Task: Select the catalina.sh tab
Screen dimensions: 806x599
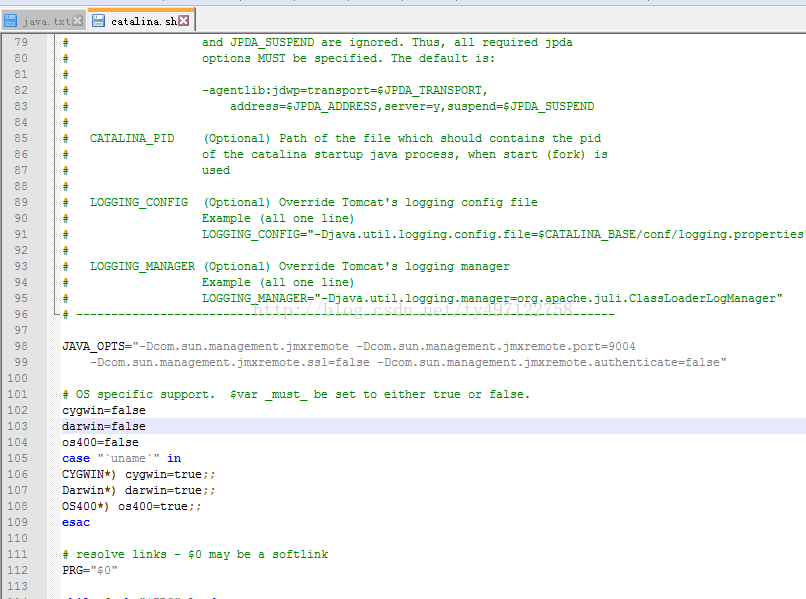Action: click(x=142, y=21)
